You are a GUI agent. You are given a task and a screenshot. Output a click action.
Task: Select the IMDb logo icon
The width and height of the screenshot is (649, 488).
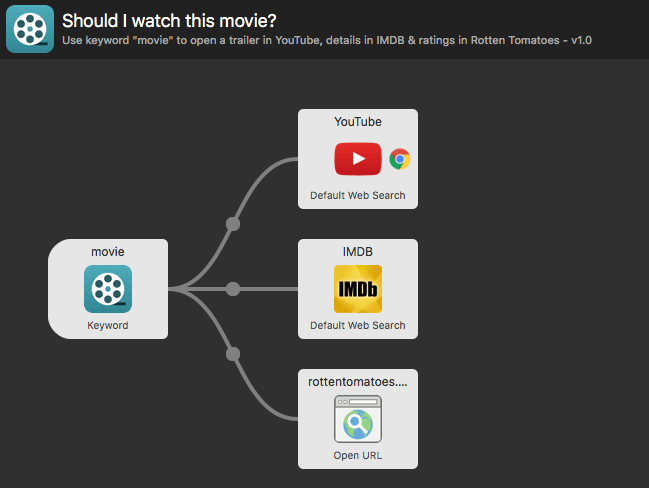pos(358,289)
